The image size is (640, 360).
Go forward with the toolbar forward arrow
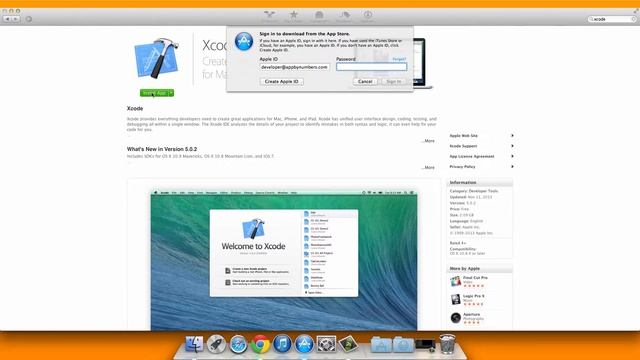(x=16, y=19)
